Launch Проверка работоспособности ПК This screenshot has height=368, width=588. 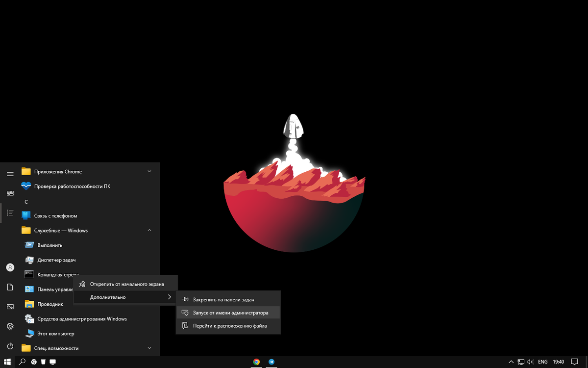[89, 186]
